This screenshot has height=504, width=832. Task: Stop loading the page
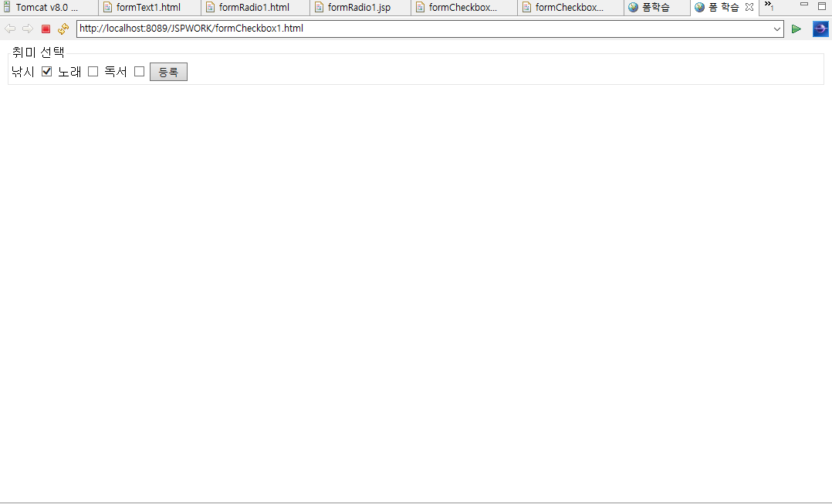click(x=46, y=29)
